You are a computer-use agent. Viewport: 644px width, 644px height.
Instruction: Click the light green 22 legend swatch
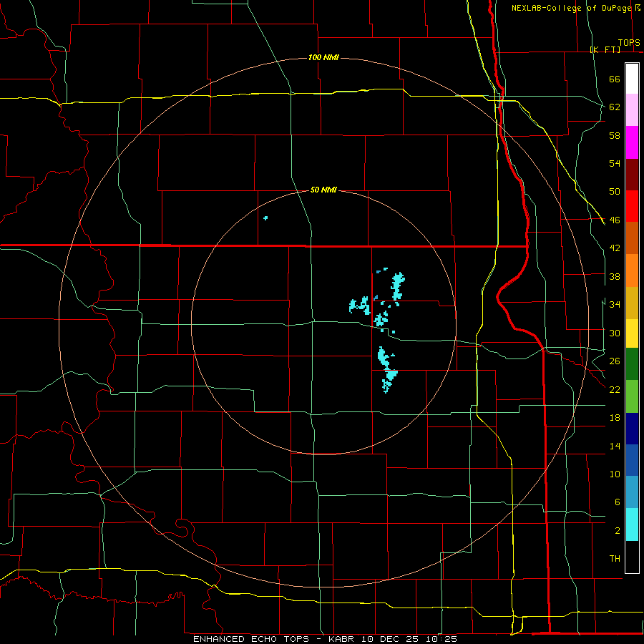click(x=632, y=396)
